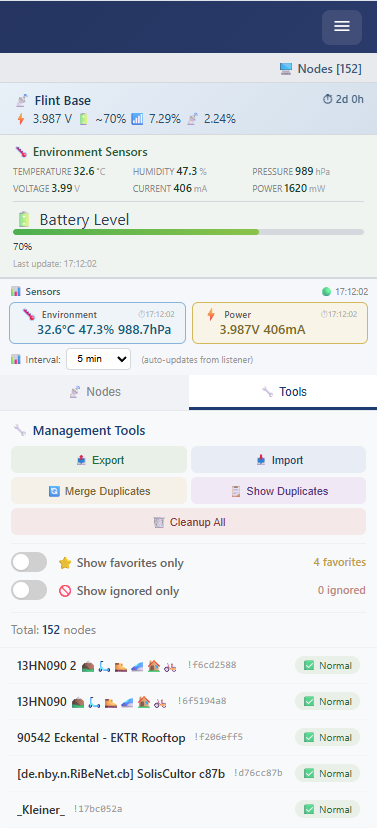The height and width of the screenshot is (828, 377).
Task: Click the emoji icons in row !6f5194a8
Action: (x=118, y=702)
